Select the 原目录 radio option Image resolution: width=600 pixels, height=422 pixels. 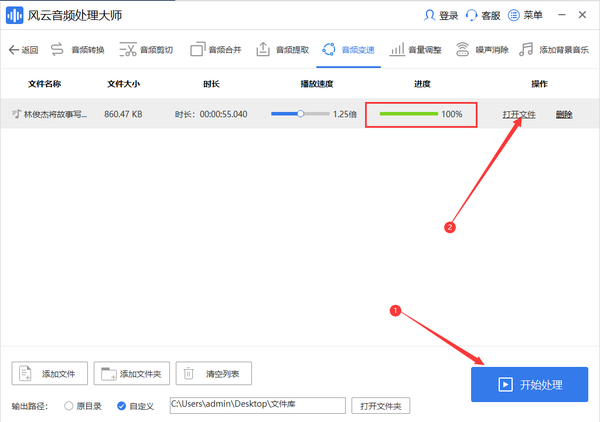pos(83,406)
